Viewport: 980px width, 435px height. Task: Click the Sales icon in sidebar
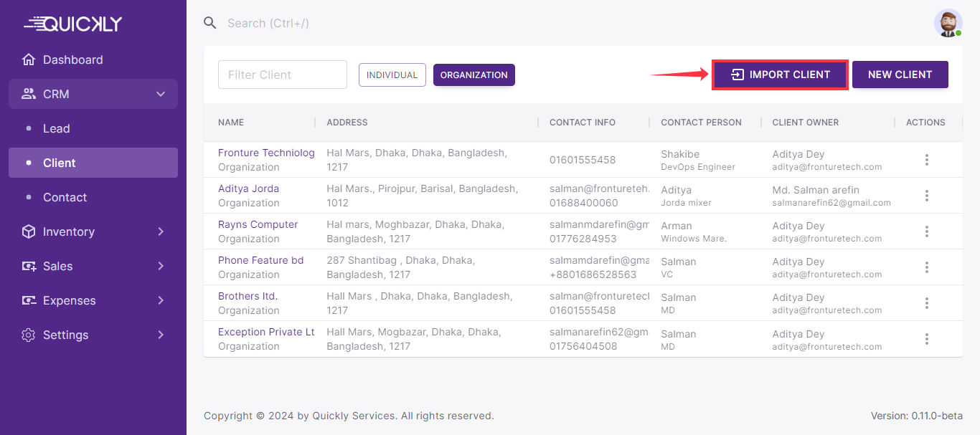29,266
